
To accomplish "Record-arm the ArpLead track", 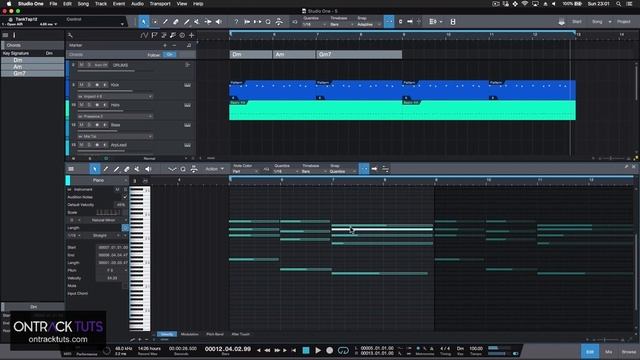I will tap(97, 145).
